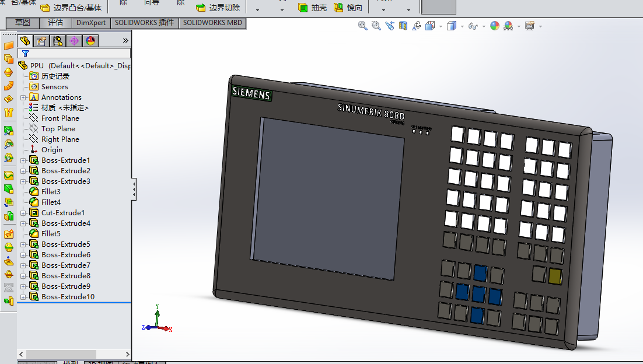Image resolution: width=643 pixels, height=364 pixels.
Task: Select the 材质 <未指定> item
Action: pyautogui.click(x=65, y=108)
